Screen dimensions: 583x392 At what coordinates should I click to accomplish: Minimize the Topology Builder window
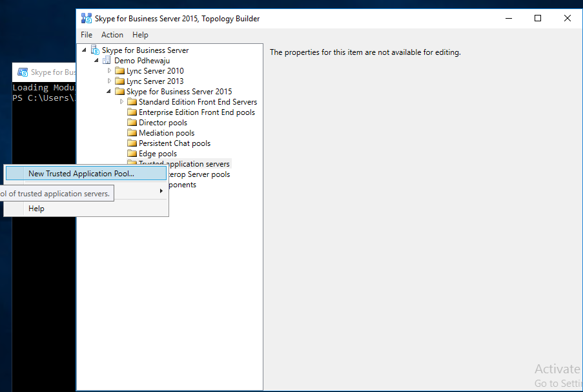(509, 18)
